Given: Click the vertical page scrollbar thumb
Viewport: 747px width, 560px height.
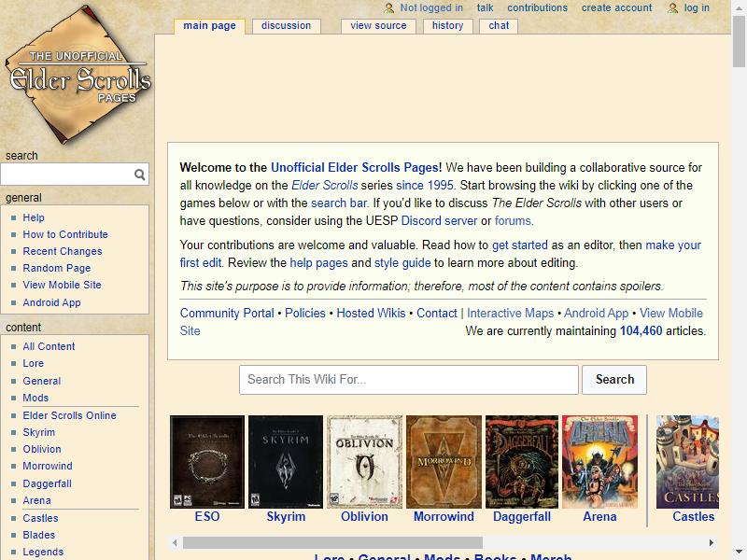Looking at the screenshot, I should pos(740,41).
